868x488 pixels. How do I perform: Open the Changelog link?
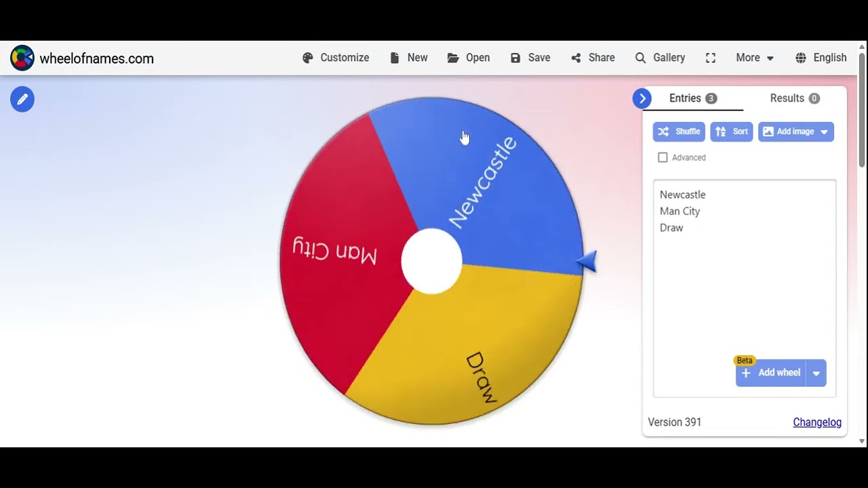(x=817, y=422)
